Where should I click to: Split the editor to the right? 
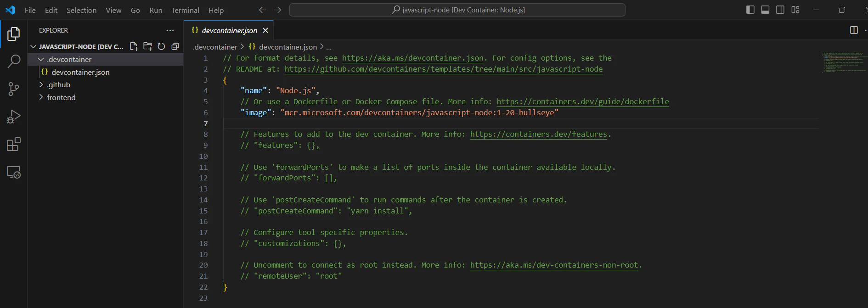[854, 30]
